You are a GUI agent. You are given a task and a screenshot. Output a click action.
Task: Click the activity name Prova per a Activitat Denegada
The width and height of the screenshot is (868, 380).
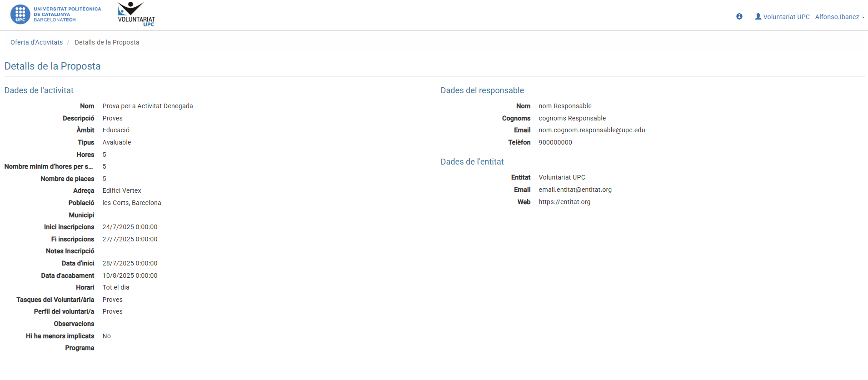147,106
